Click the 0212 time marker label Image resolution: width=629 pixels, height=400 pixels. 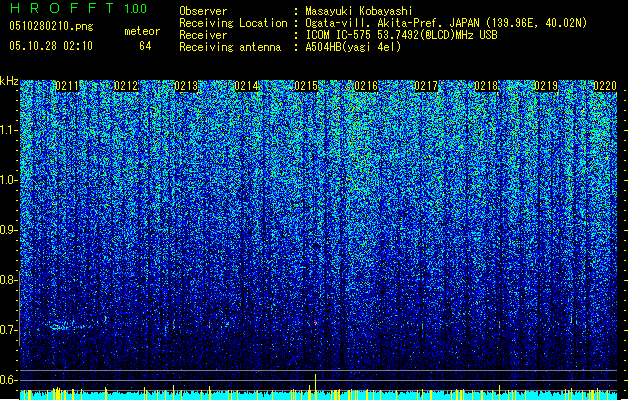(x=126, y=86)
